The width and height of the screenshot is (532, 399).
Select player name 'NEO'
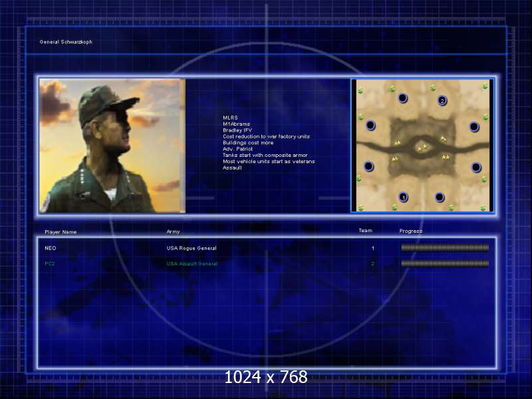[x=51, y=248]
